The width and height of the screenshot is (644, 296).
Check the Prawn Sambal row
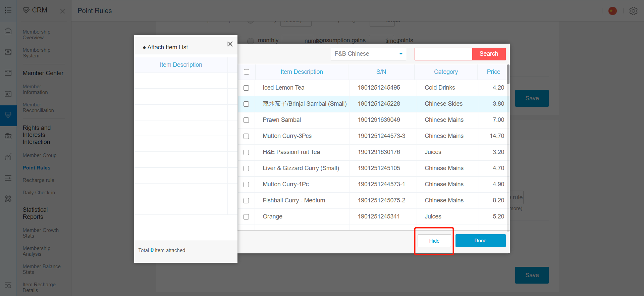click(x=246, y=120)
